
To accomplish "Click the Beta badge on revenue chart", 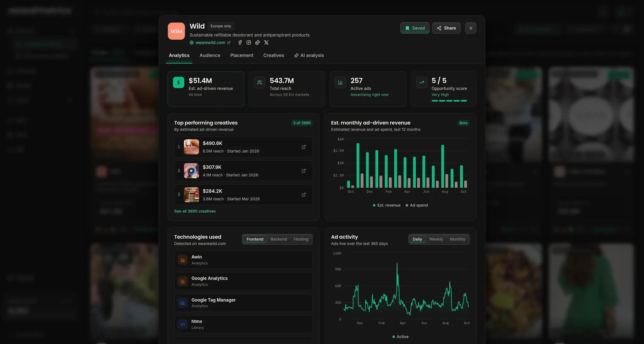I will 463,123.
